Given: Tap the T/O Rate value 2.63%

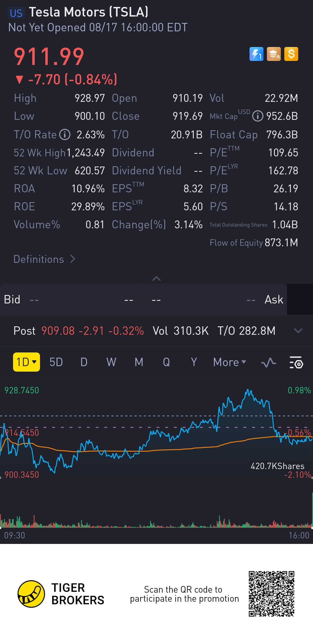Looking at the screenshot, I should coord(91,135).
